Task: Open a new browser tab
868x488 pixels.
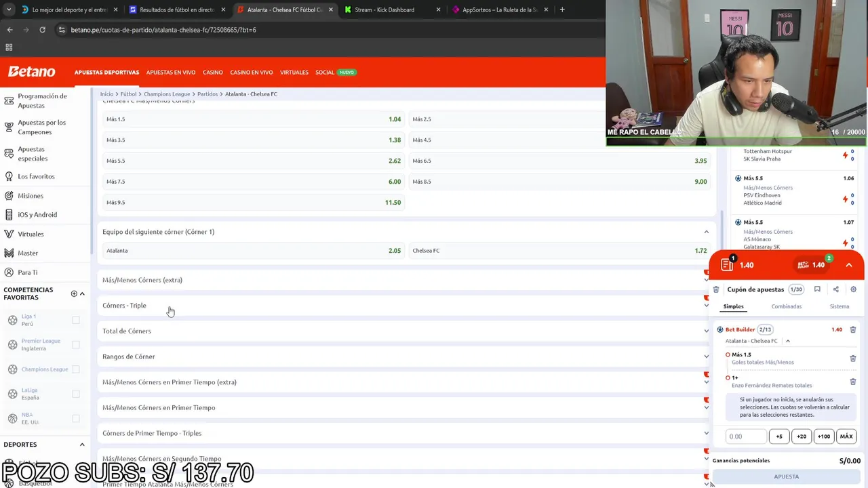Action: click(x=562, y=9)
